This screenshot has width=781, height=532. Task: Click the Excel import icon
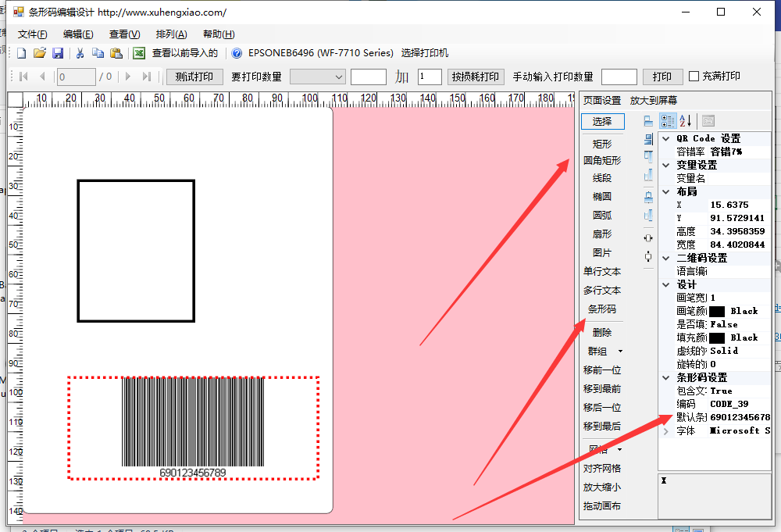(139, 53)
